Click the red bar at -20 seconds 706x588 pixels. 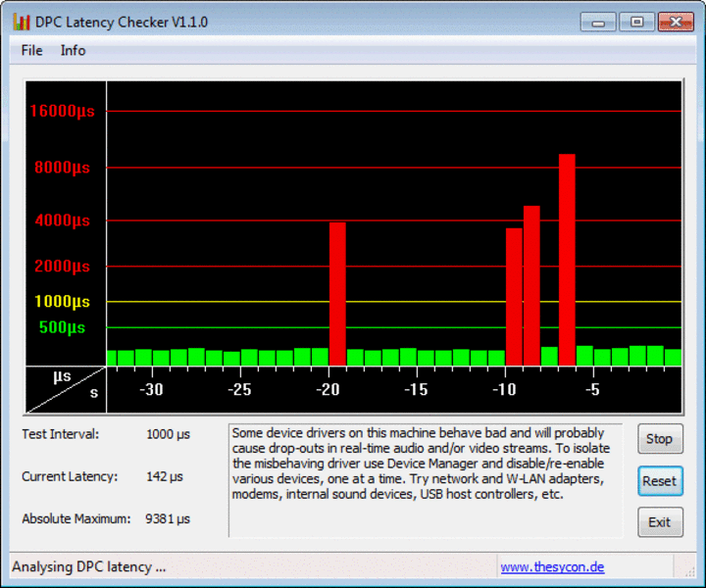point(337,294)
